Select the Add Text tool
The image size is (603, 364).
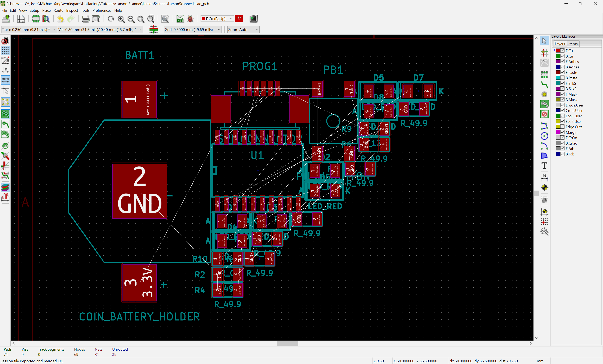click(x=544, y=166)
